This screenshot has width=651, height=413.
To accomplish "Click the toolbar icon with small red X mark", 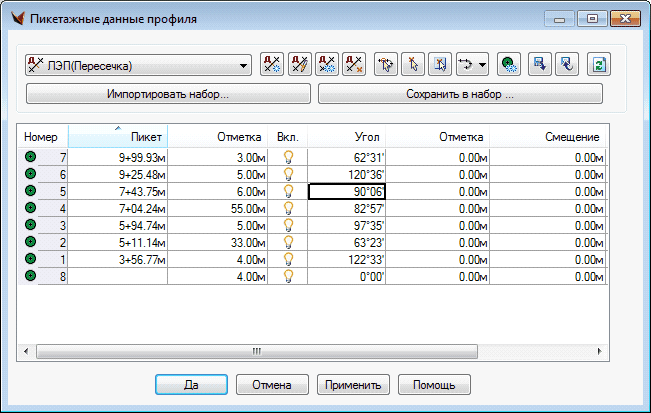I will [x=353, y=65].
